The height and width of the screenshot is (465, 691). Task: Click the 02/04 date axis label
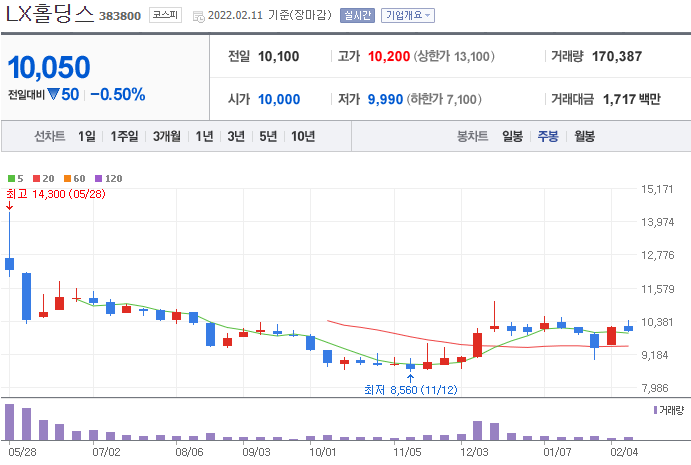pos(624,452)
